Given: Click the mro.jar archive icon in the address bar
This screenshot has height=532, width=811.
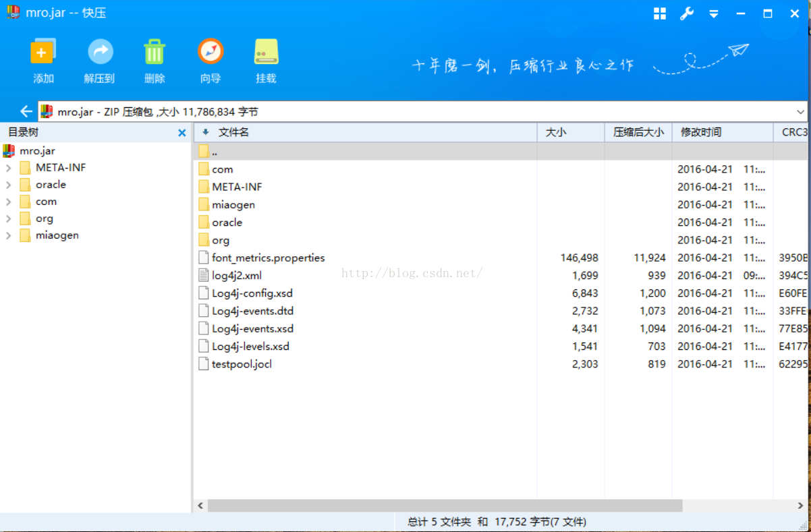Looking at the screenshot, I should point(47,112).
